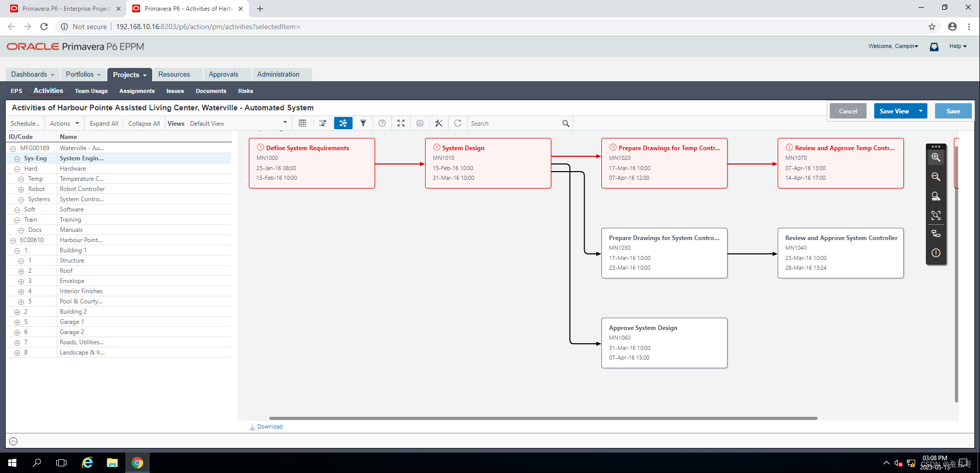Image resolution: width=980 pixels, height=473 pixels.
Task: Switch to the Gantt chart view icon
Action: (322, 123)
